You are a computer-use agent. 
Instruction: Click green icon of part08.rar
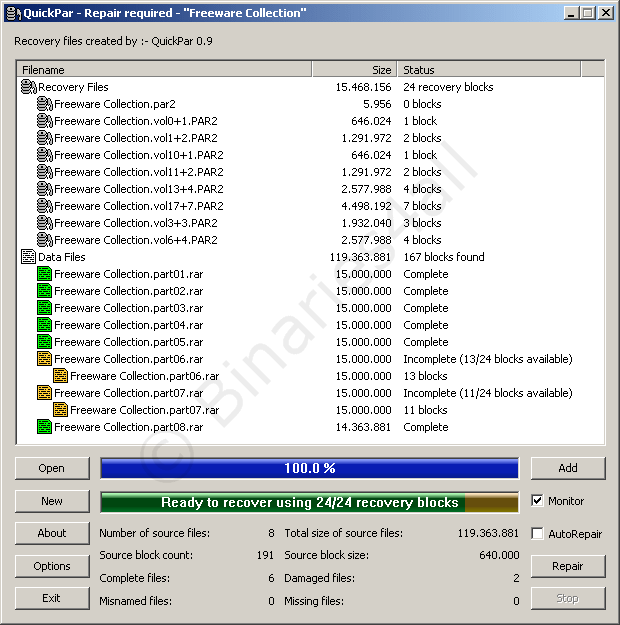44,427
